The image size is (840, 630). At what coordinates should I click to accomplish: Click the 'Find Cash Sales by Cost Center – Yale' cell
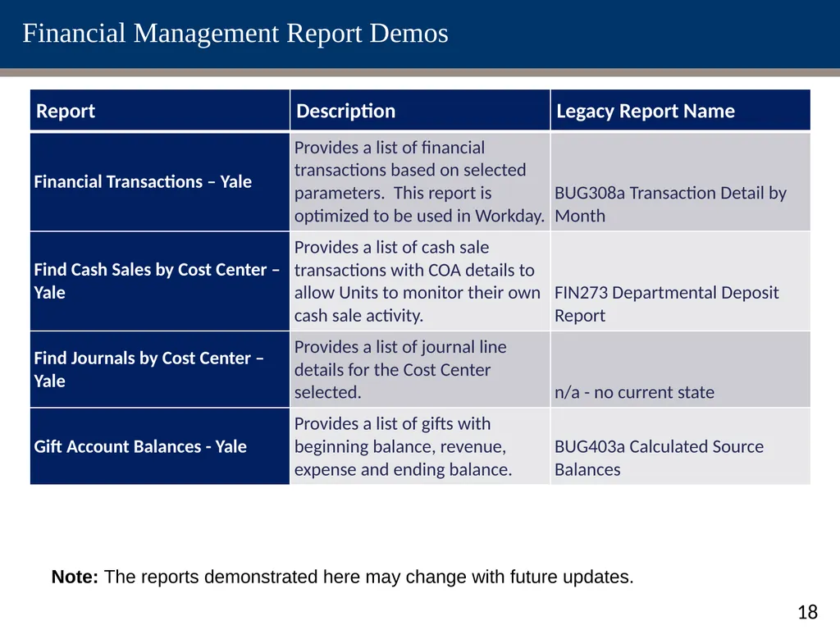[160, 281]
